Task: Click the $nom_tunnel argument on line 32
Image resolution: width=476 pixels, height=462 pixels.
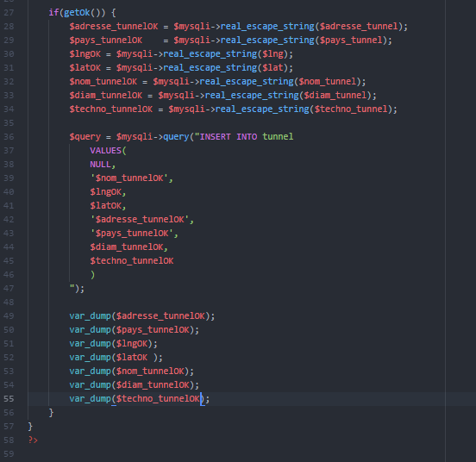Action: click(x=328, y=82)
